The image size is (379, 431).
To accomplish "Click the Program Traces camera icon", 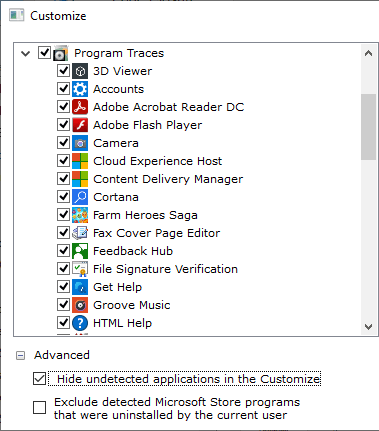I will [x=60, y=53].
